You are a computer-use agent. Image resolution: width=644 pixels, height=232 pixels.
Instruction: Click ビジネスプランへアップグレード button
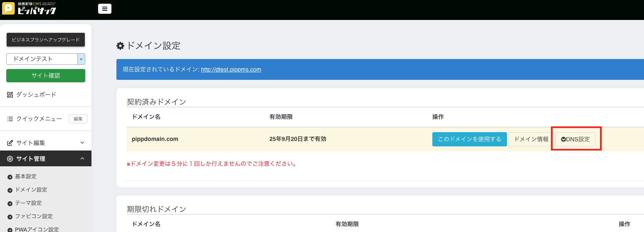pyautogui.click(x=46, y=40)
